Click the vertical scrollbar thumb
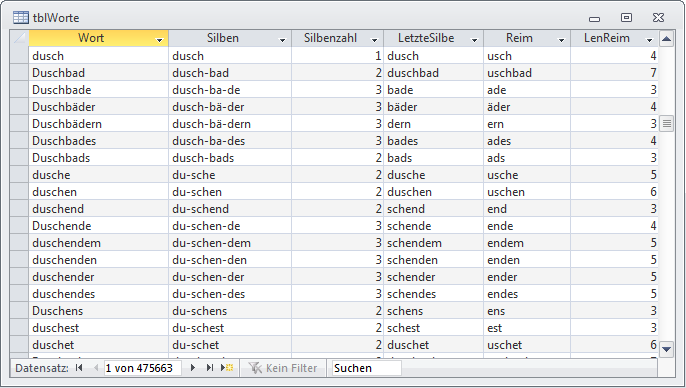 [666, 124]
